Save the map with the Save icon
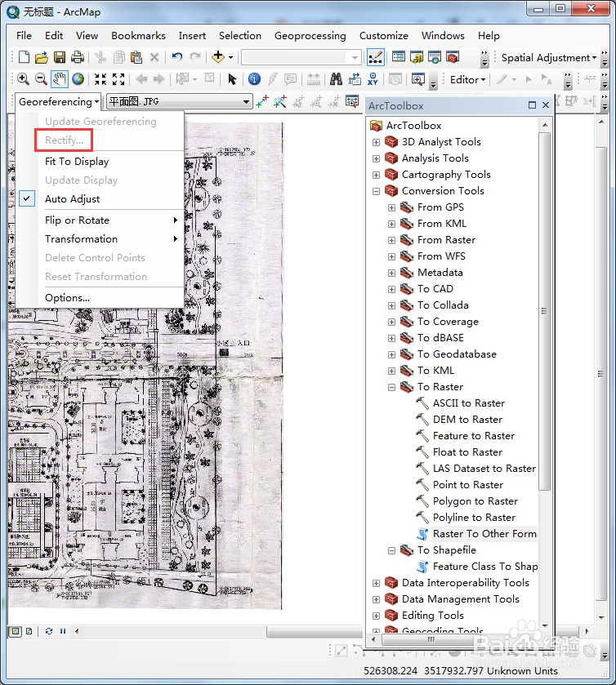Viewport: 616px width, 685px height. (60, 57)
